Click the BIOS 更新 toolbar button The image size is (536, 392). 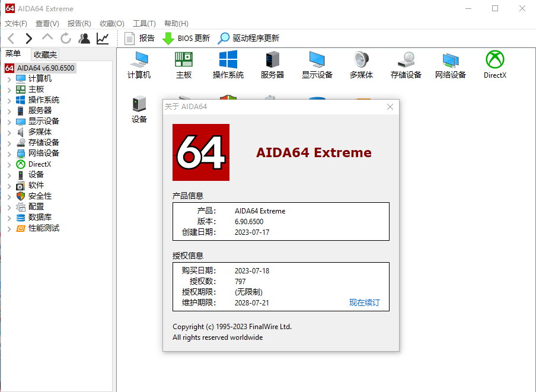pos(186,39)
